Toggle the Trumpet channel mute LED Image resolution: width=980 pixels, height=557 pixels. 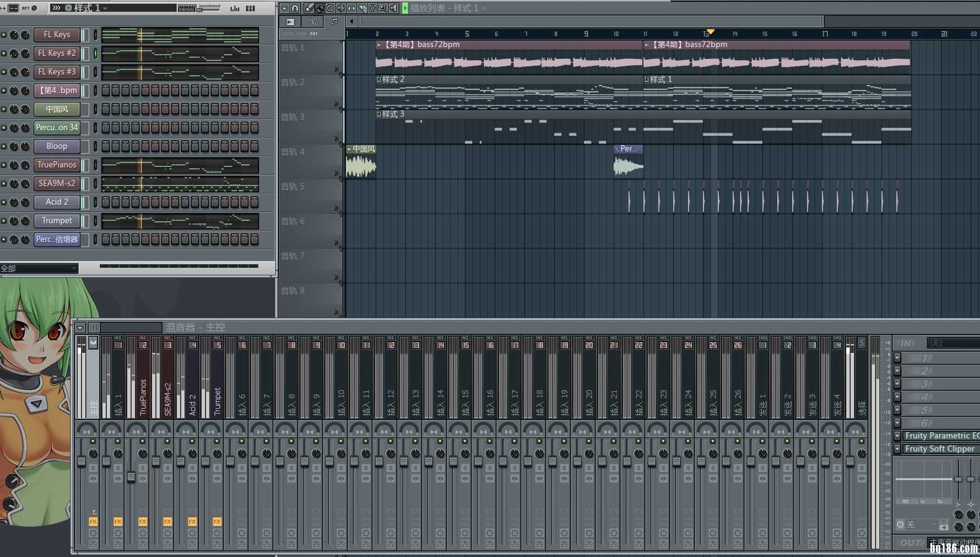[x=4, y=221]
